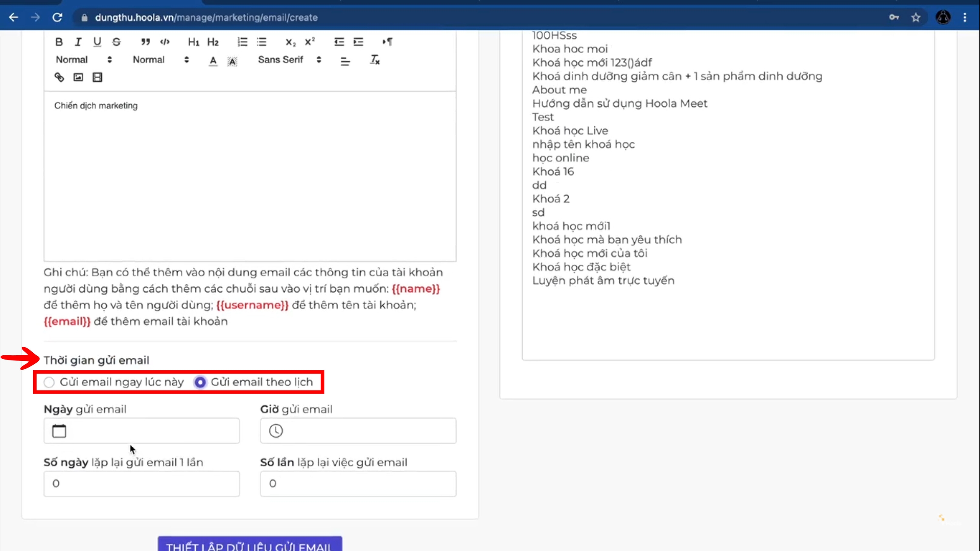The image size is (980, 551).
Task: Expand the text alignment picker
Action: coord(345,61)
